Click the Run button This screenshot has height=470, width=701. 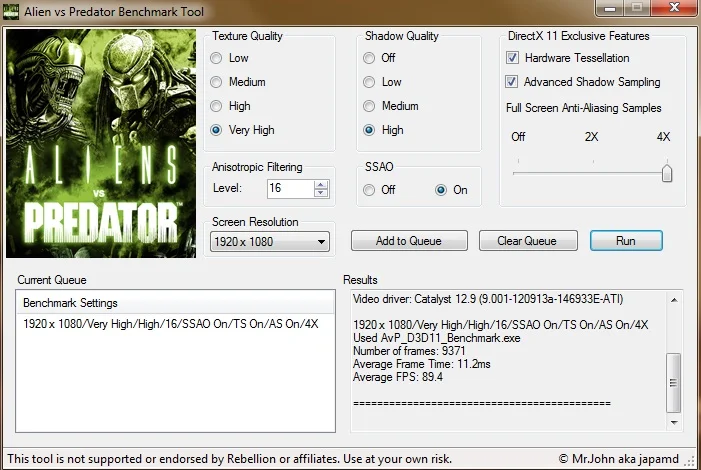pos(626,241)
